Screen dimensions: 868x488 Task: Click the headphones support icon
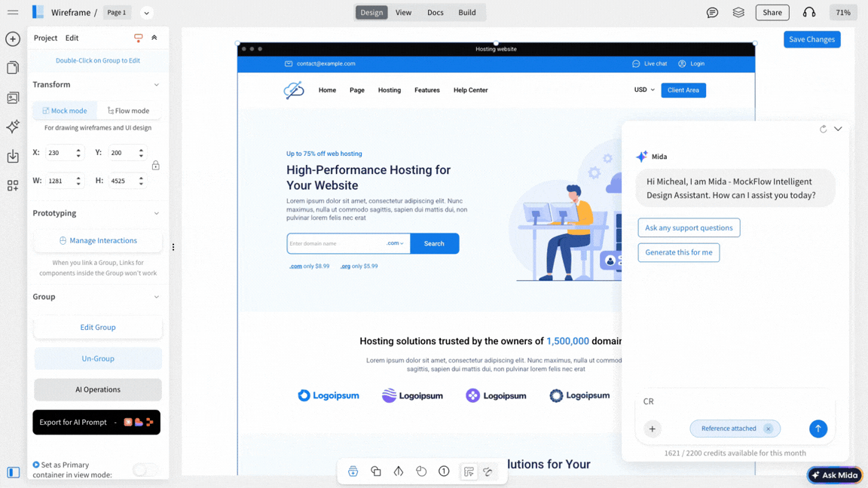(809, 13)
